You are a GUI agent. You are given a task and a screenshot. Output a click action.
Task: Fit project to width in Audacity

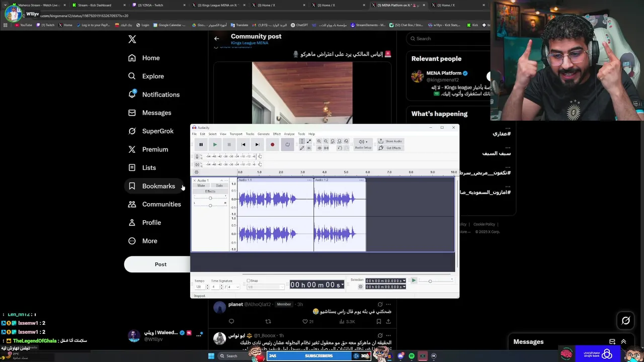(340, 141)
